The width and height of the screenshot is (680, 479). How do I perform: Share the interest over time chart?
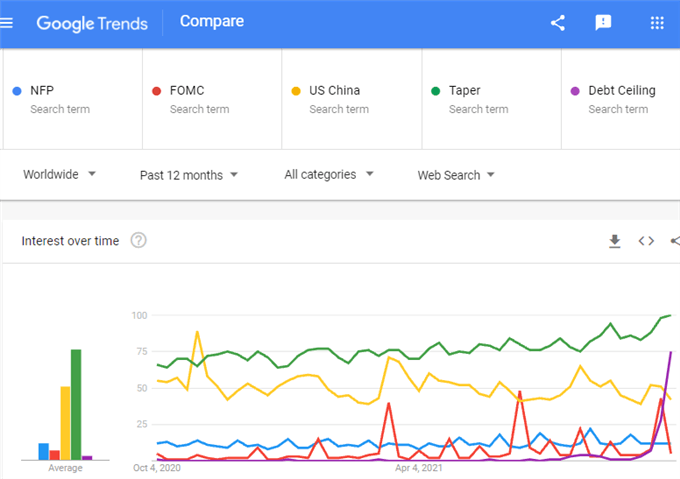coord(675,241)
